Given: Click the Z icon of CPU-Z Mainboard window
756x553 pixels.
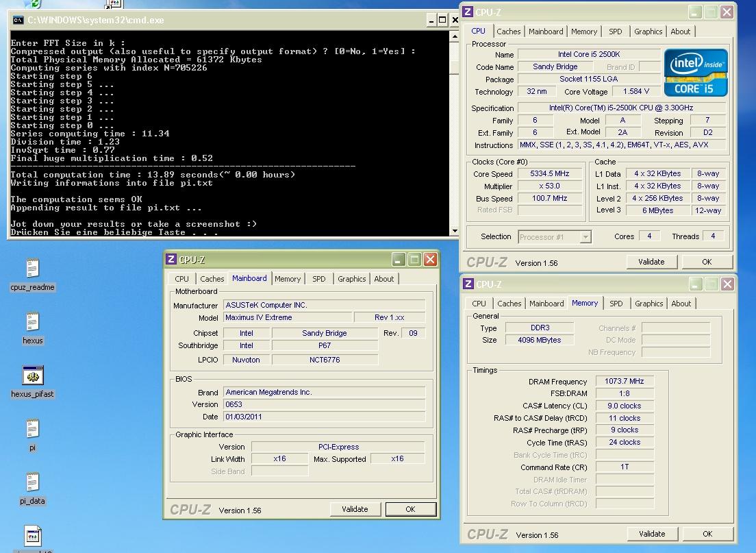Looking at the screenshot, I should (171, 259).
